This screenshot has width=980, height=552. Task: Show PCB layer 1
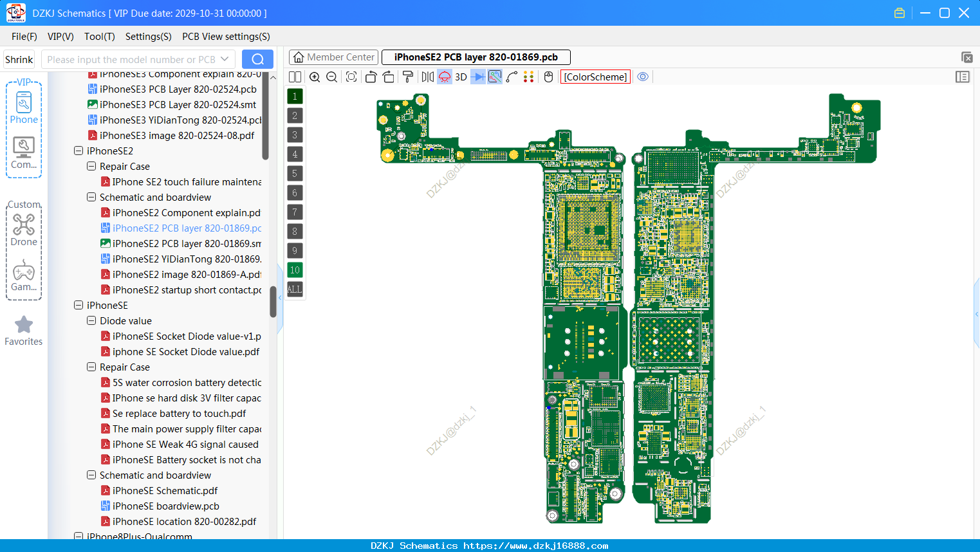click(x=295, y=97)
